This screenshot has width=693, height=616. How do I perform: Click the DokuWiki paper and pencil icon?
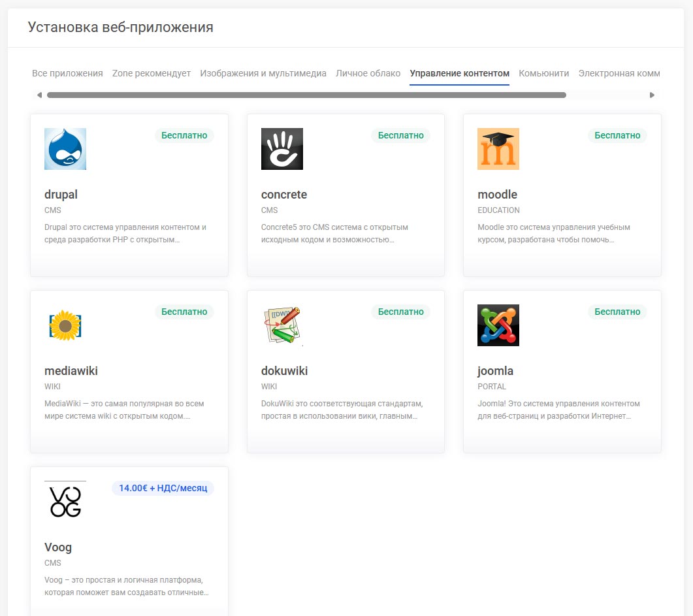pos(282,325)
